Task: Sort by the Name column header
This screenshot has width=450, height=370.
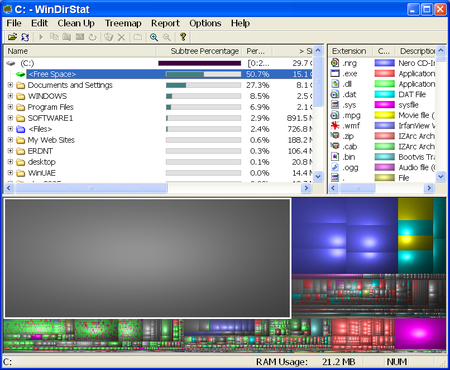Action: pos(80,51)
